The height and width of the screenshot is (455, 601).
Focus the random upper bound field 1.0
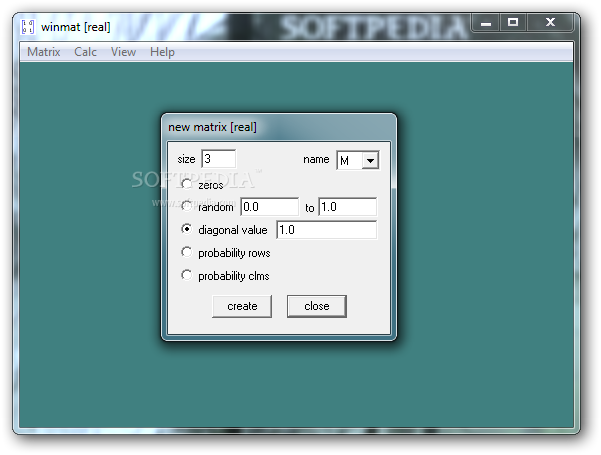[x=347, y=207]
